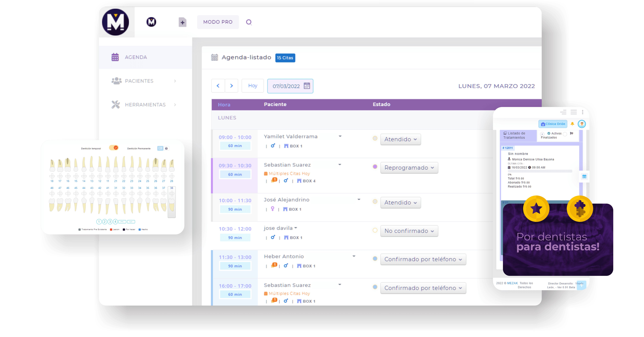Open the three-dot menu in mobile panel
The image size is (644, 337).
tap(583, 112)
